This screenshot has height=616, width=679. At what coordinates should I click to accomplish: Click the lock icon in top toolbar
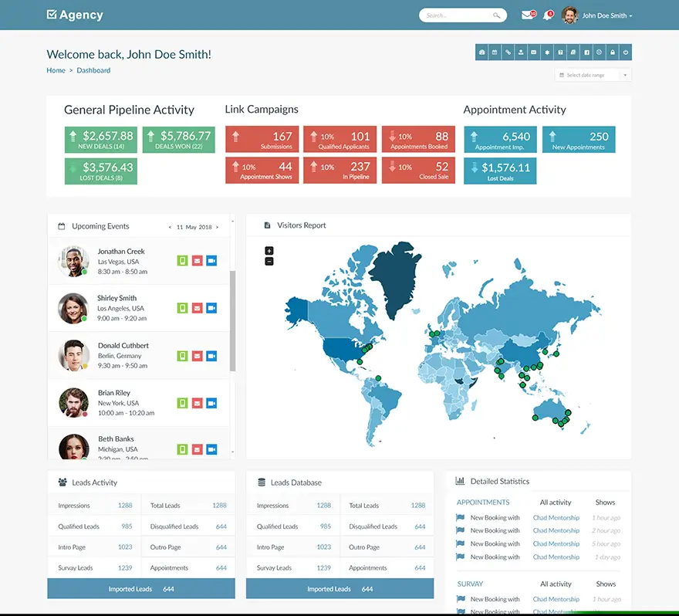(x=612, y=52)
